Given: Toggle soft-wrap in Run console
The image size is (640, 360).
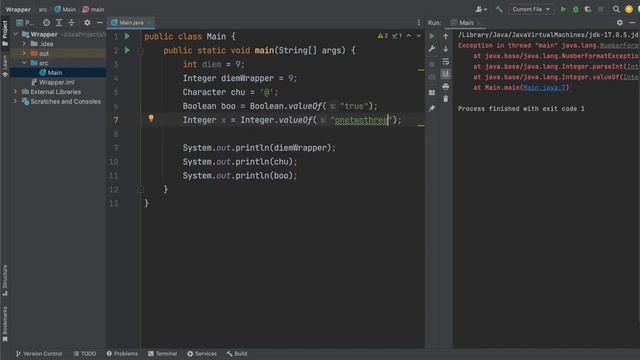Looking at the screenshot, I should pyautogui.click(x=446, y=62).
